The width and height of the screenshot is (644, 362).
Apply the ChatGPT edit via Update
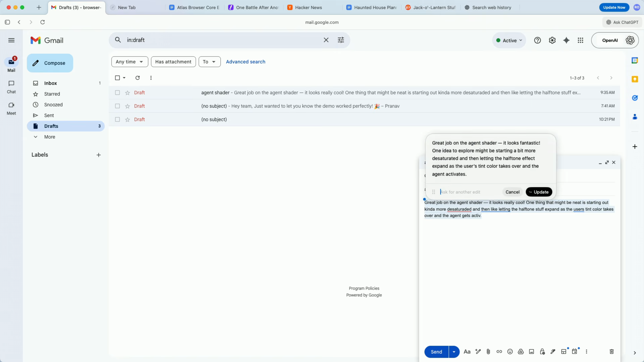coord(539,192)
